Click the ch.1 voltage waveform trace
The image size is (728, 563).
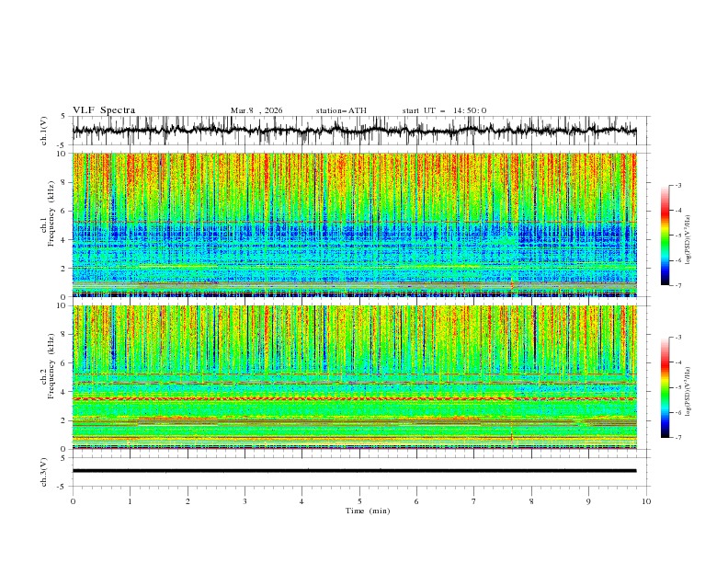(354, 131)
